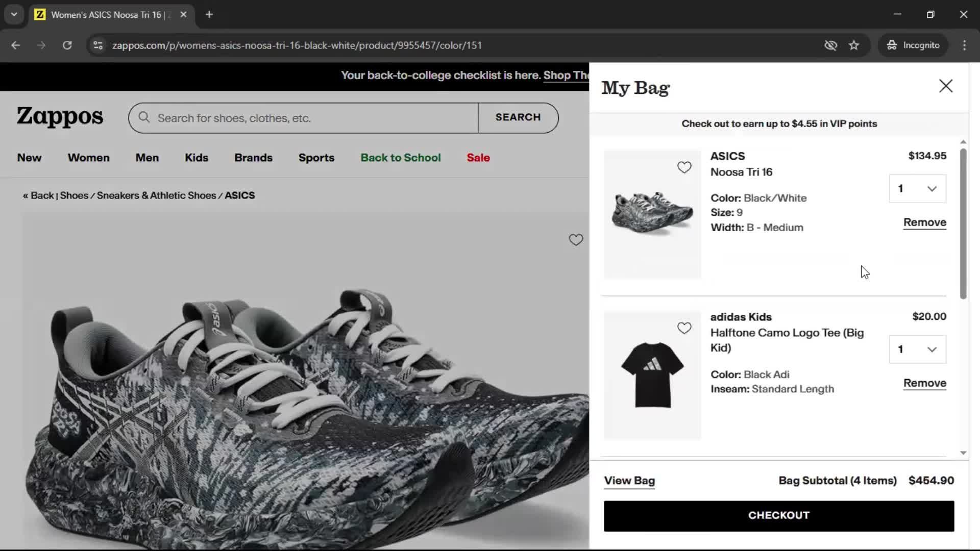Open the Sale menu

pyautogui.click(x=478, y=158)
